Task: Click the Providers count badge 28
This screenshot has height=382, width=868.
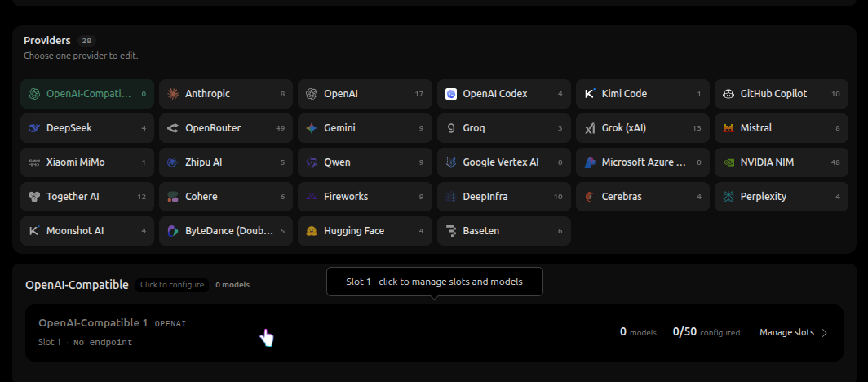Action: coord(87,41)
